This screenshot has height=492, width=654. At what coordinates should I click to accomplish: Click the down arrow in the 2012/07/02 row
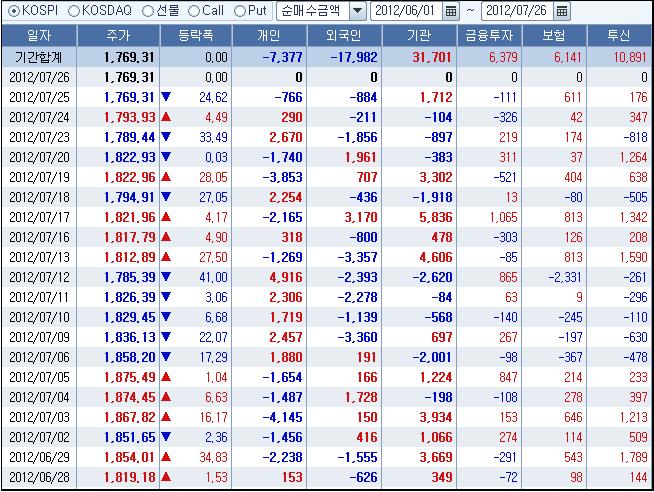(166, 437)
